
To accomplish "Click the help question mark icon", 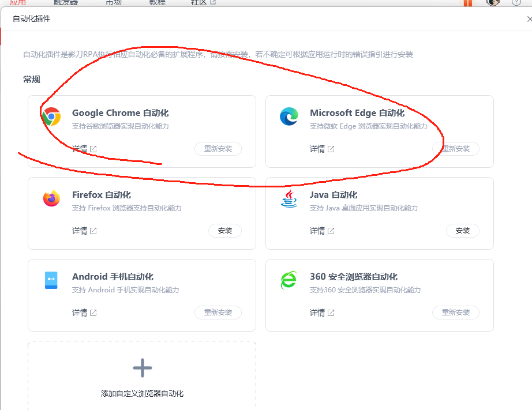I will [x=516, y=2].
